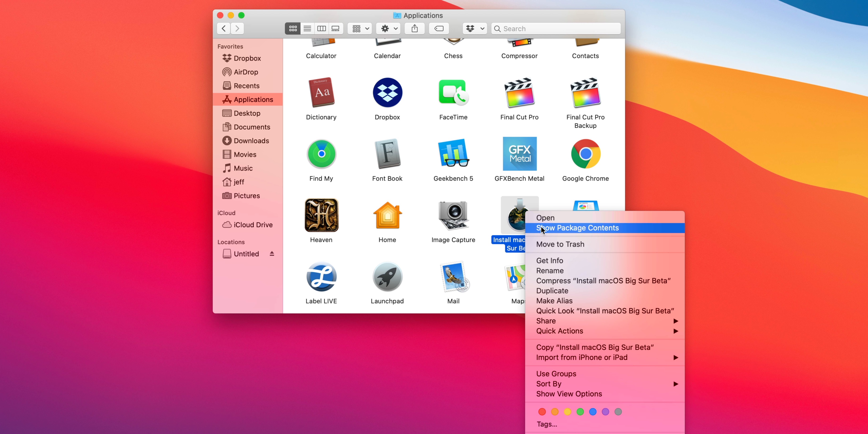Viewport: 868px width, 434px height.
Task: Select Move to Trash from context menu
Action: 560,244
